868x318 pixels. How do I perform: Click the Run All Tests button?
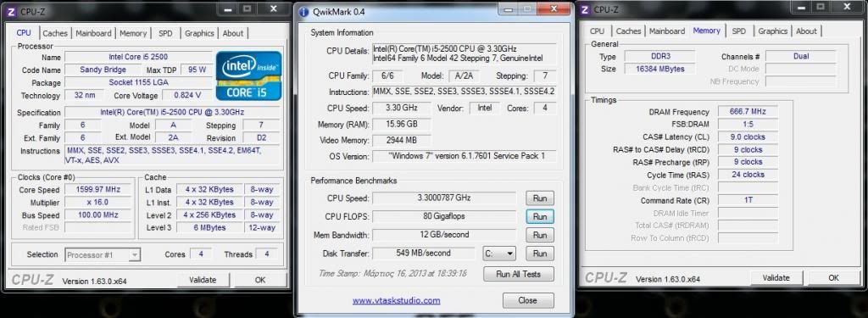518,274
